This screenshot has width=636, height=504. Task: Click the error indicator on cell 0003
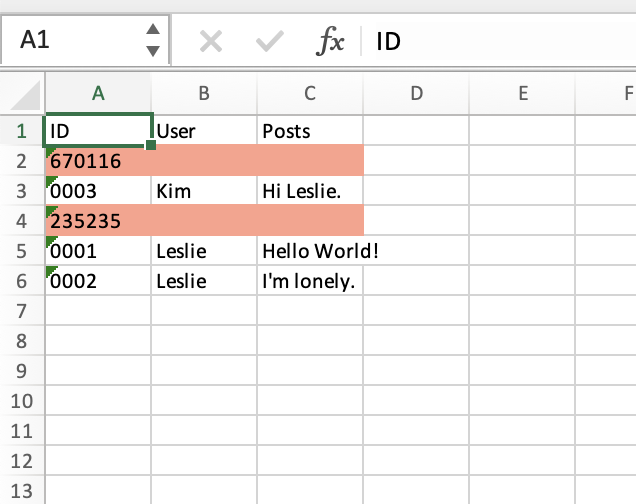[x=50, y=180]
